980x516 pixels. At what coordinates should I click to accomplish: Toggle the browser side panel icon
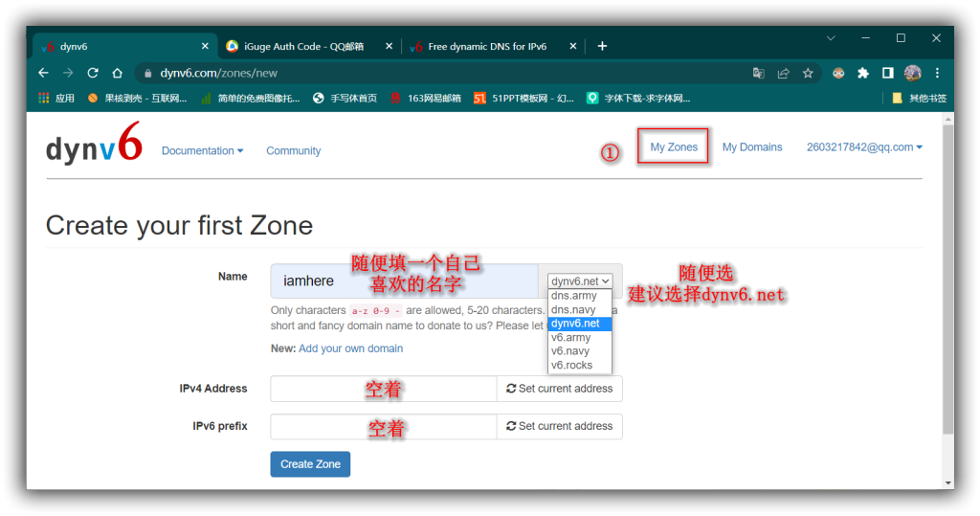click(x=887, y=73)
